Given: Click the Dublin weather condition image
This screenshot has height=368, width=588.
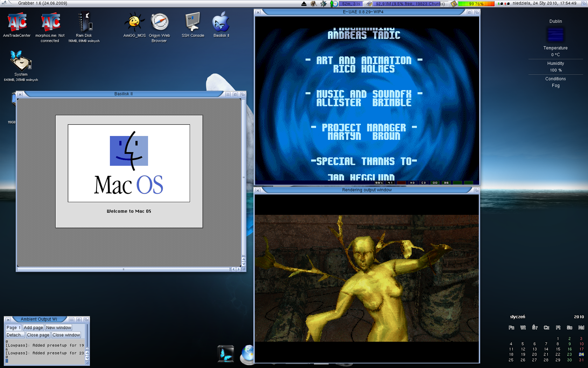Looking at the screenshot, I should [555, 34].
